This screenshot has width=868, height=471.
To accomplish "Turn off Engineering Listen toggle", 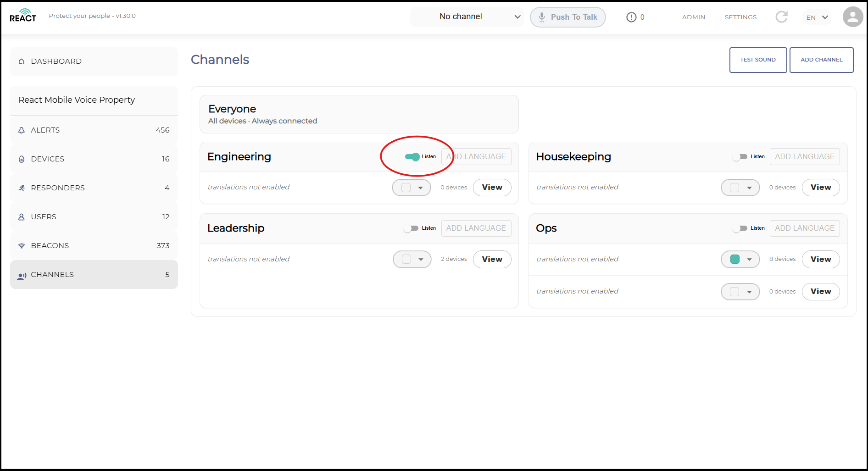I will (412, 157).
